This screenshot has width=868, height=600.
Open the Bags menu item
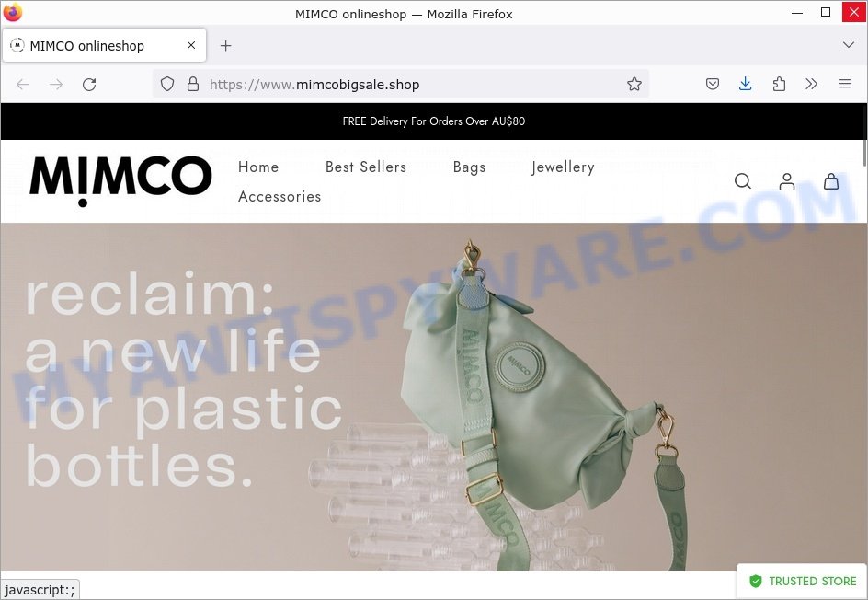[x=470, y=167]
